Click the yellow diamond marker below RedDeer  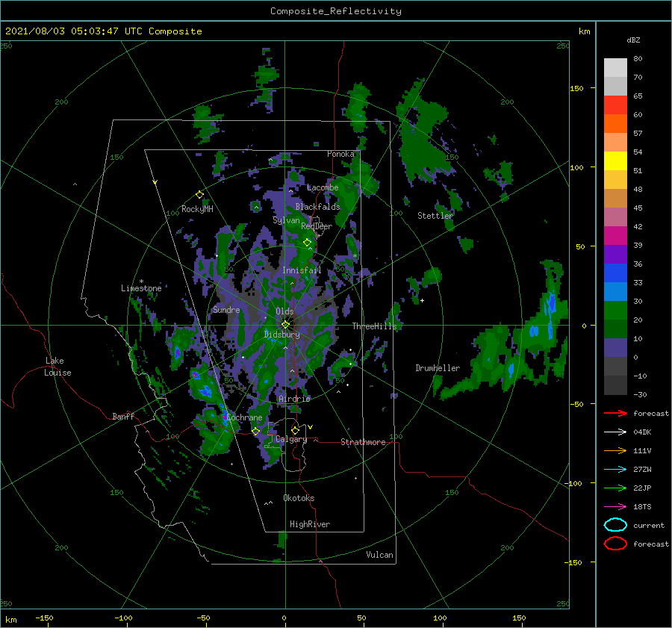coord(308,243)
